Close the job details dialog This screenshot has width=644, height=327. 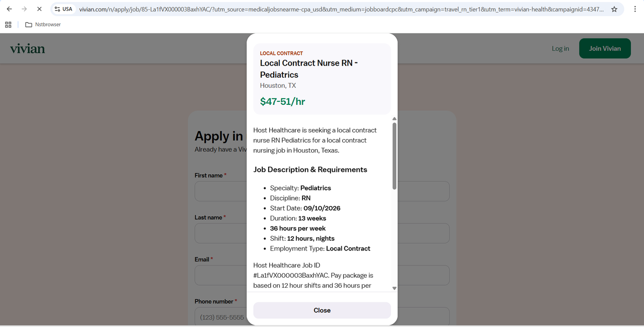coord(322,310)
